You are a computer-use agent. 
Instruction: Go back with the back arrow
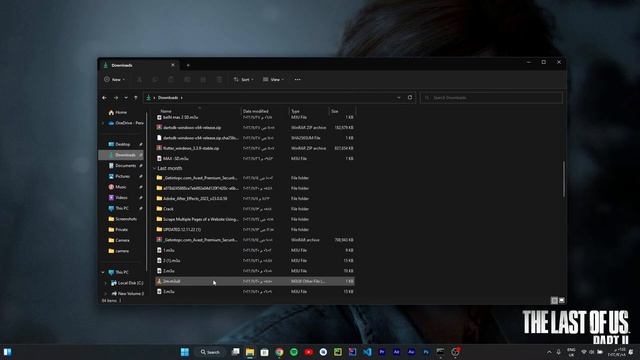coord(104,98)
